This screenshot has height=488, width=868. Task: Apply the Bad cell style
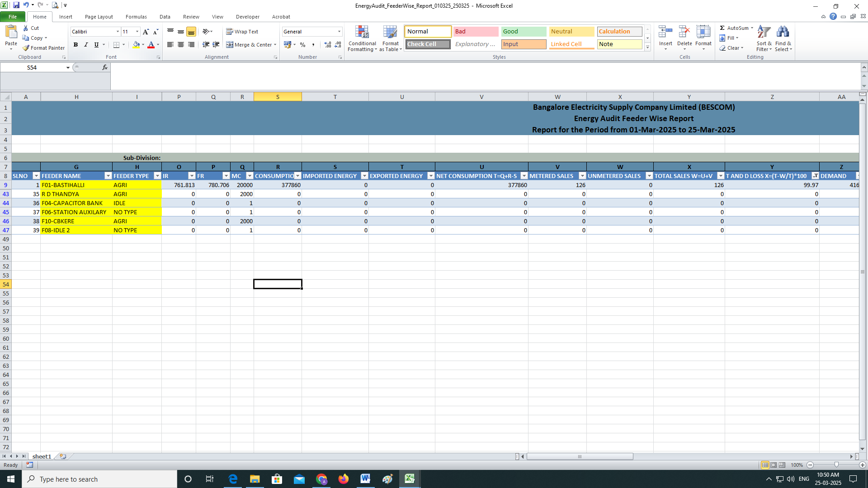coord(476,32)
